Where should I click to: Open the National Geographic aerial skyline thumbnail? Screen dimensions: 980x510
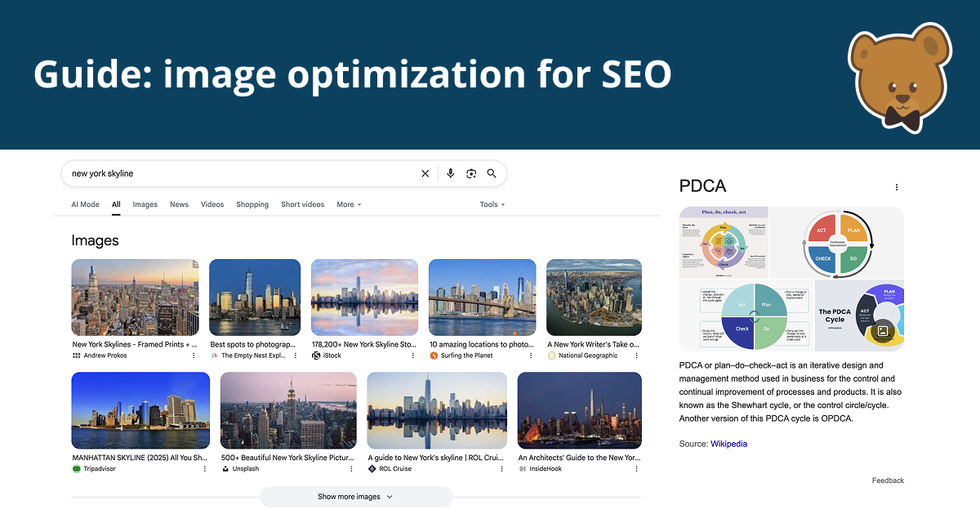click(594, 297)
